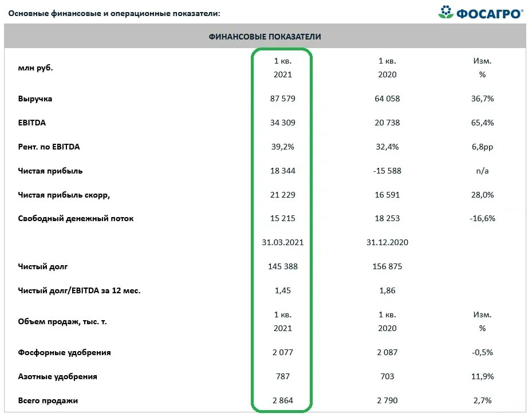The height and width of the screenshot is (417, 532).
Task: Click the ФосАгро logo
Action: (480, 13)
